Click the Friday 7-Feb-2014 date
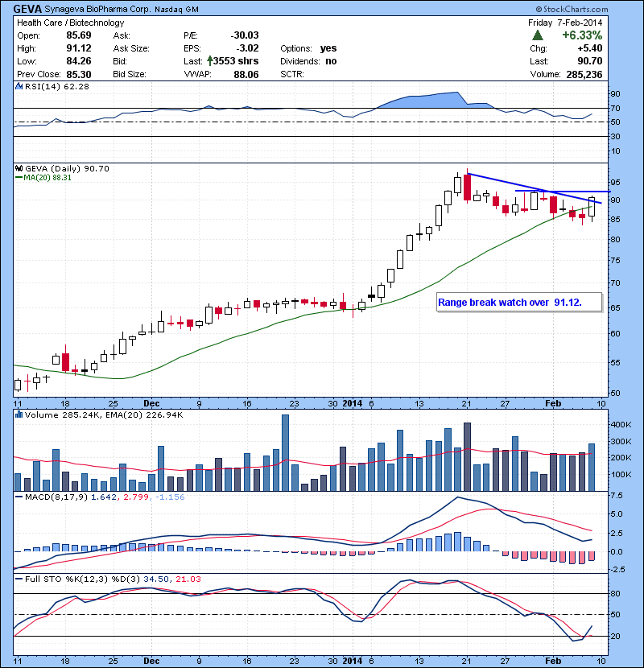Image resolution: width=644 pixels, height=668 pixels. pos(565,23)
